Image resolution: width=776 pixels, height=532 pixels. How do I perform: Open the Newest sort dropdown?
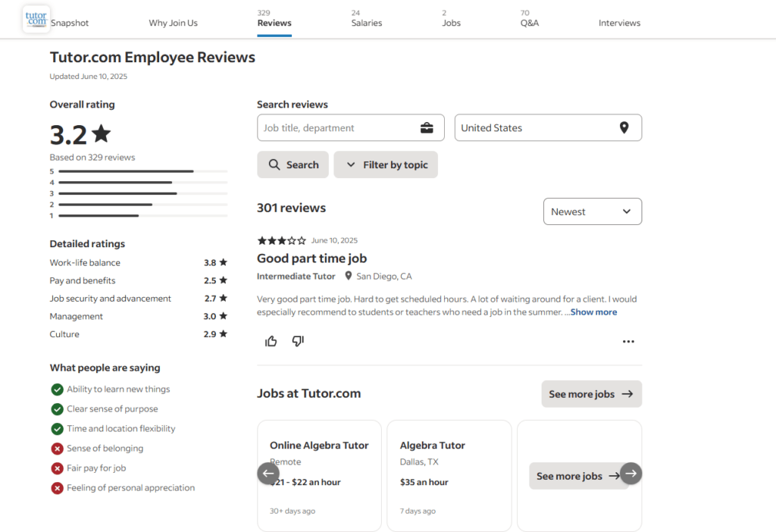(x=592, y=211)
